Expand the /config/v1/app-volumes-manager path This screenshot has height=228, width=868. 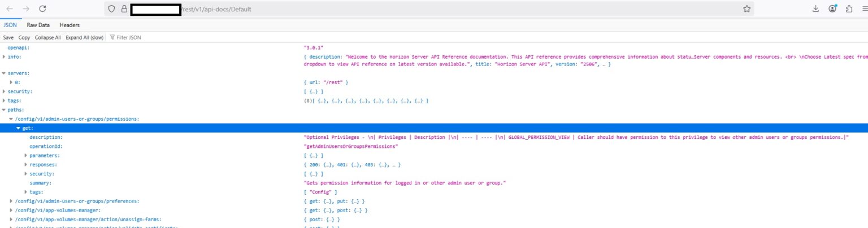point(11,210)
